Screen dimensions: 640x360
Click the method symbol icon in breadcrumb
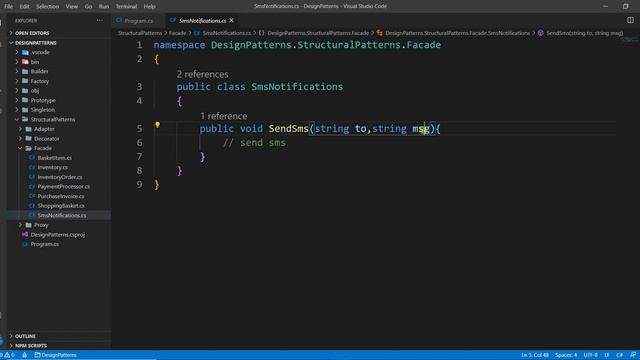tap(540, 33)
